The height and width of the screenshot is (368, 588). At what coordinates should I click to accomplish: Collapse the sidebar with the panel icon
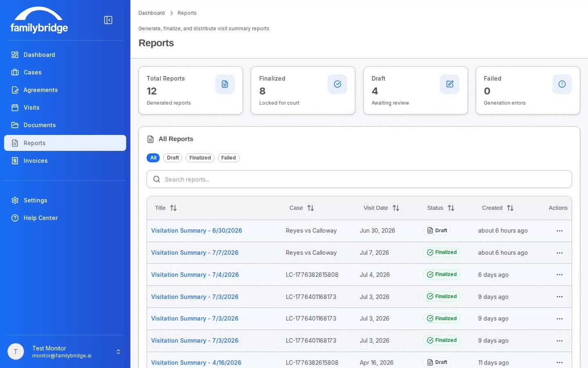(108, 20)
